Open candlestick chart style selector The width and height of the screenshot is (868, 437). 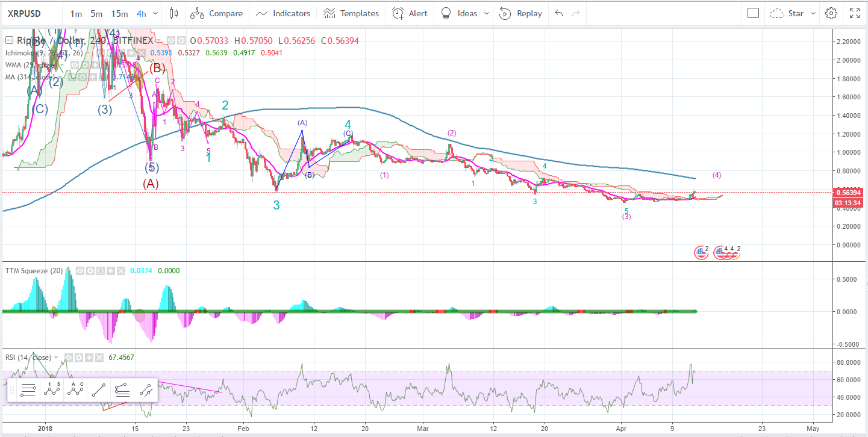[174, 13]
